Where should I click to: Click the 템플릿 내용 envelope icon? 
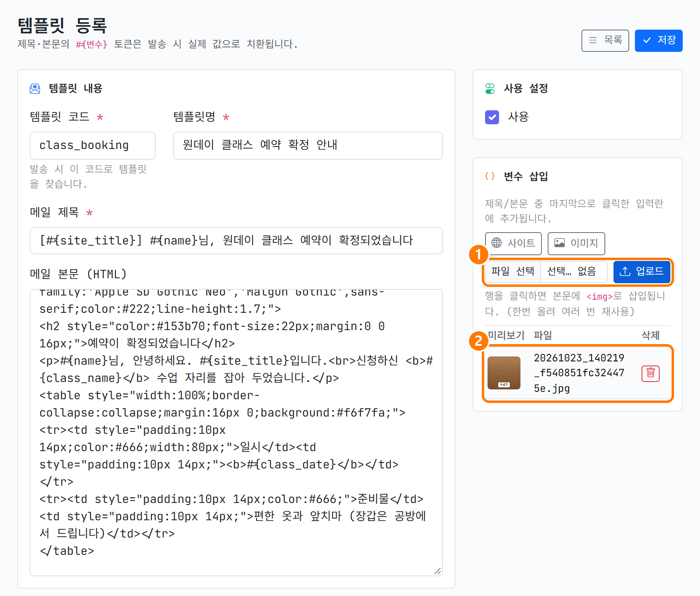(x=35, y=88)
